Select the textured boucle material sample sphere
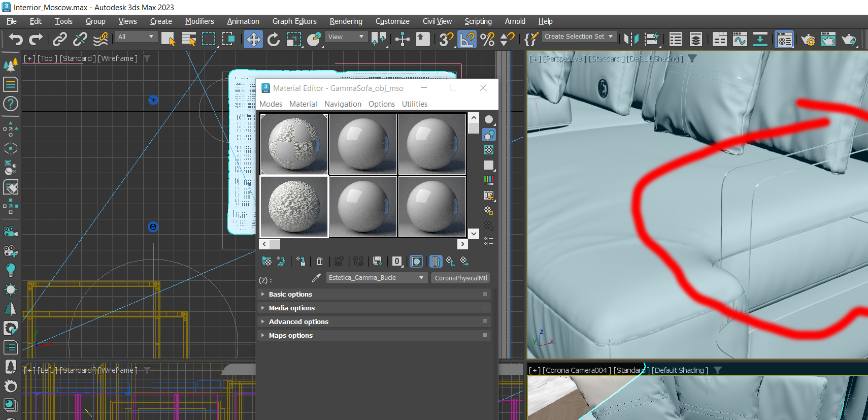Viewport: 868px width, 420px height. [294, 206]
